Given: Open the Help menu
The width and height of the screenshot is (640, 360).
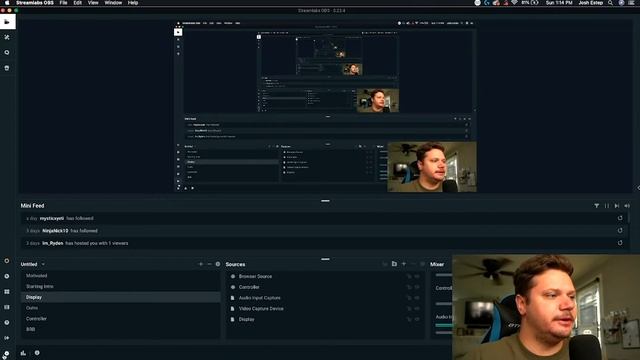Looking at the screenshot, I should (133, 3).
